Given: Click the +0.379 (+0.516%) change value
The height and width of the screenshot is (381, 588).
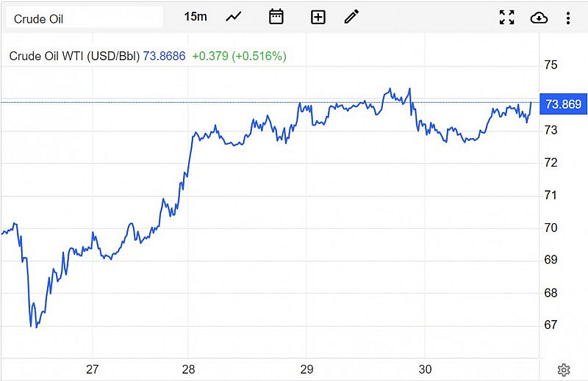Looking at the screenshot, I should pos(239,56).
